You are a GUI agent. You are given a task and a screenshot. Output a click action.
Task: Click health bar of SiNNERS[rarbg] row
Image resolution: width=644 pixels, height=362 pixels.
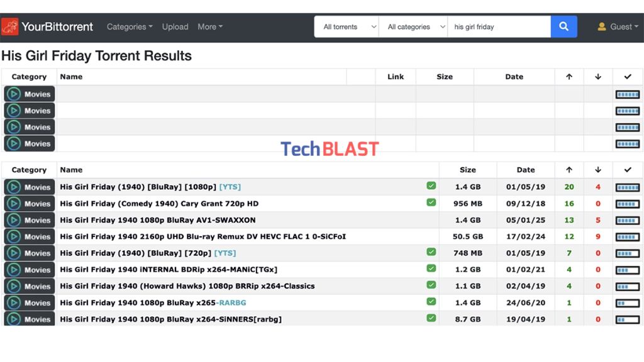pyautogui.click(x=628, y=319)
